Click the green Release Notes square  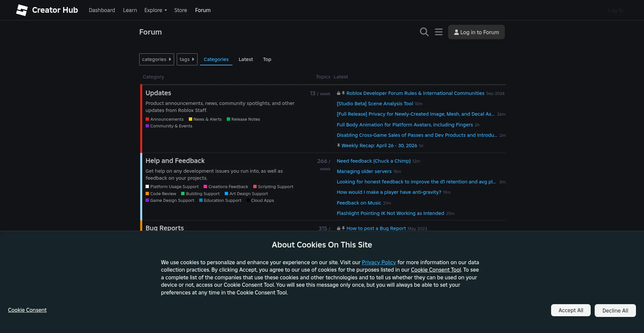pos(228,119)
